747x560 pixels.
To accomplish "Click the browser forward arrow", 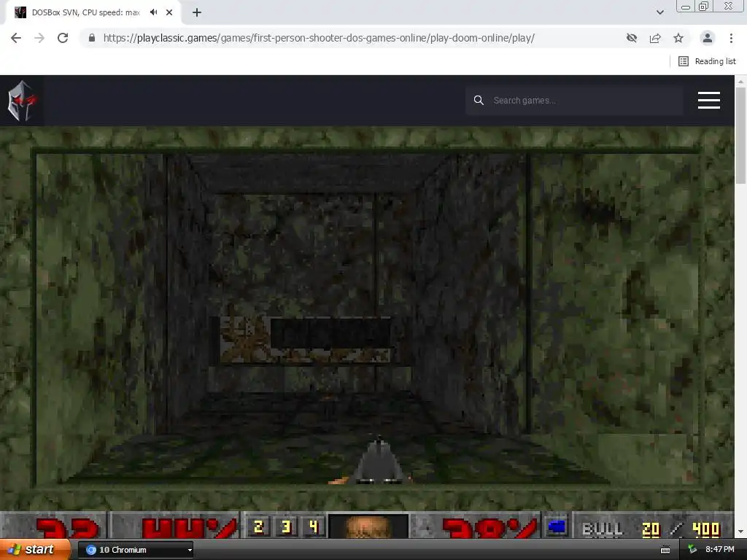I will pyautogui.click(x=39, y=38).
